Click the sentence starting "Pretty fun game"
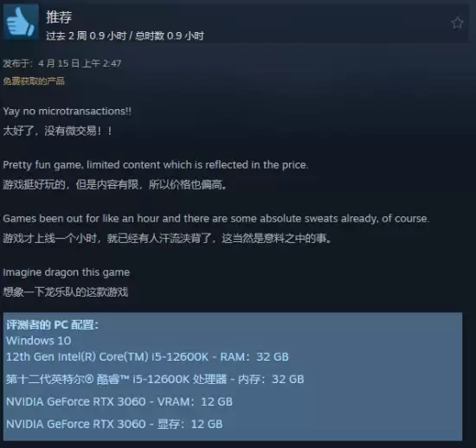Viewport: 476px width, 448px height. point(156,165)
